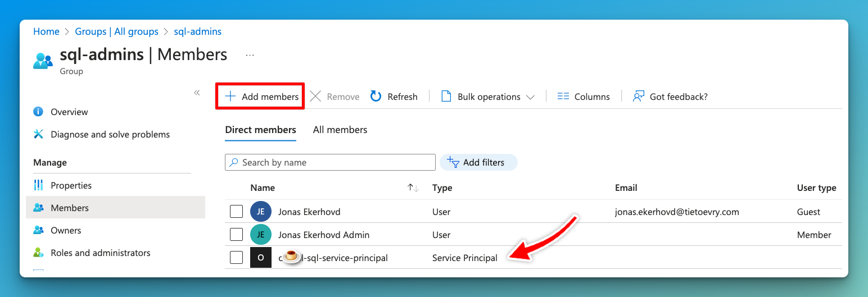Click the Add members button
The height and width of the screenshot is (297, 868).
coord(261,97)
